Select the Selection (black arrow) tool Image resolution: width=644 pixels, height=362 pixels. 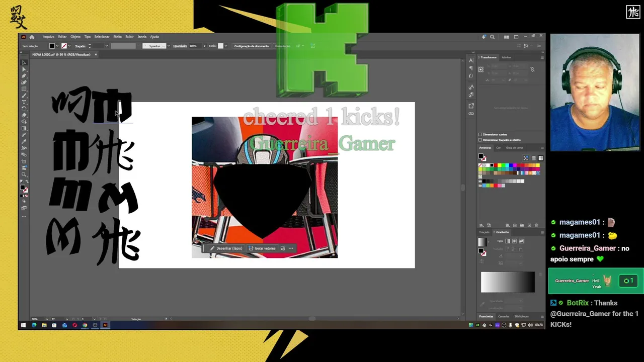click(x=24, y=63)
